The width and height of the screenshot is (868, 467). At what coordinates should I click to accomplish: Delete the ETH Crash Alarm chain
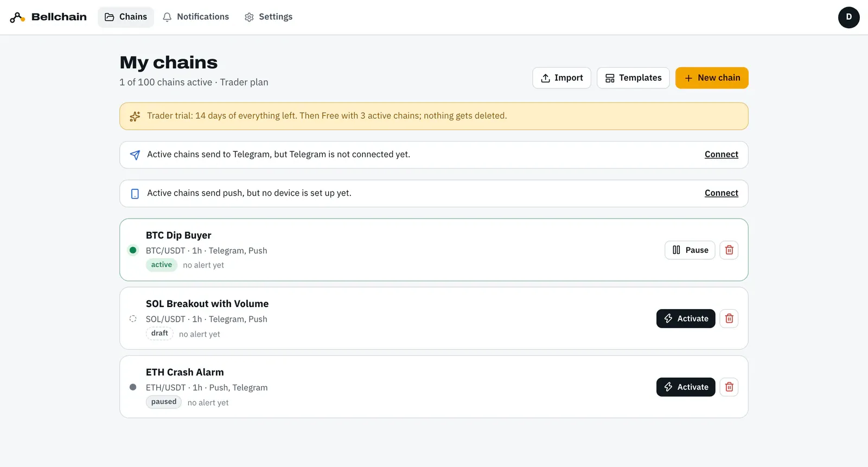coord(729,387)
